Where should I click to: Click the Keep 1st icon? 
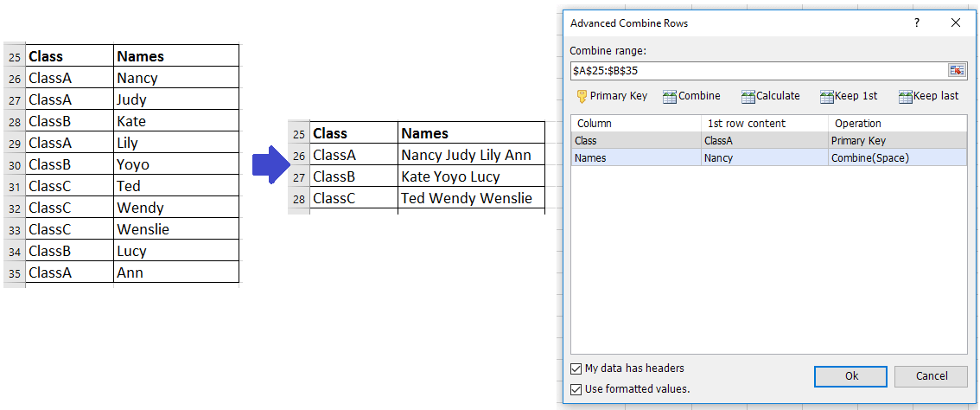[x=827, y=97]
